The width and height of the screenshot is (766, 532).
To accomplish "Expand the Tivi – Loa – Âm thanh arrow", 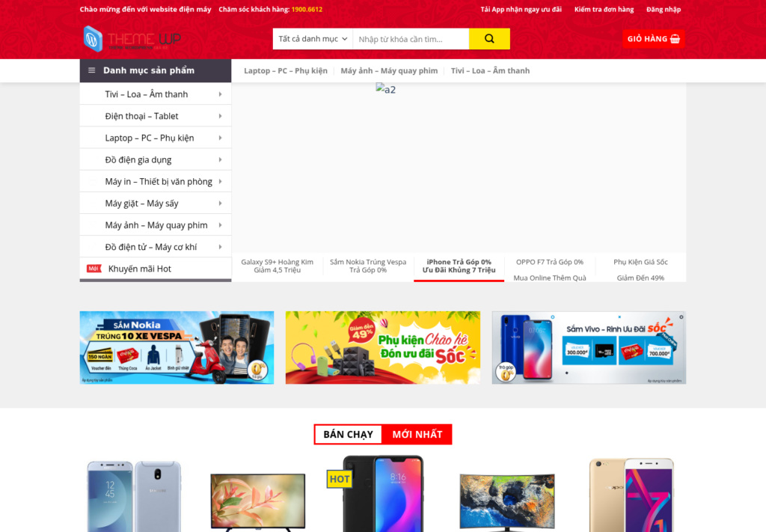I will point(221,94).
